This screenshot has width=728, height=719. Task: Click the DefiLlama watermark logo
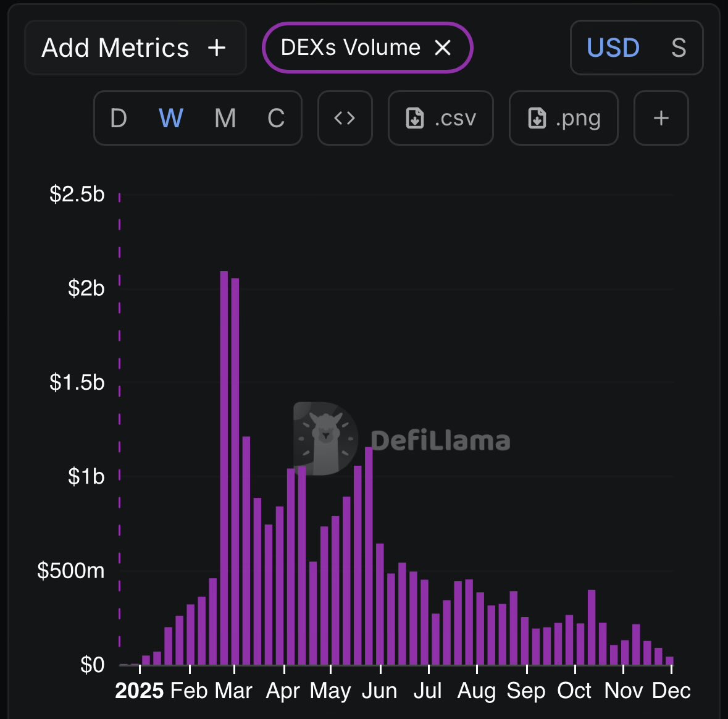[325, 439]
